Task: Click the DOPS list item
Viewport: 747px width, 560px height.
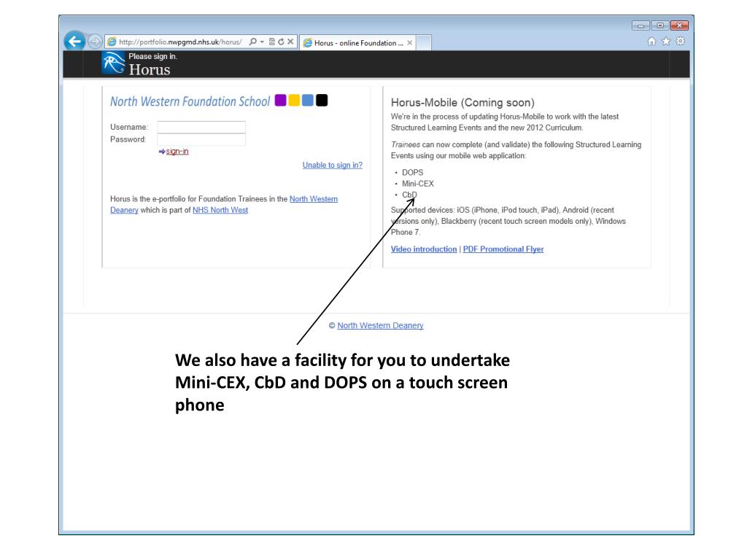Action: pyautogui.click(x=413, y=172)
